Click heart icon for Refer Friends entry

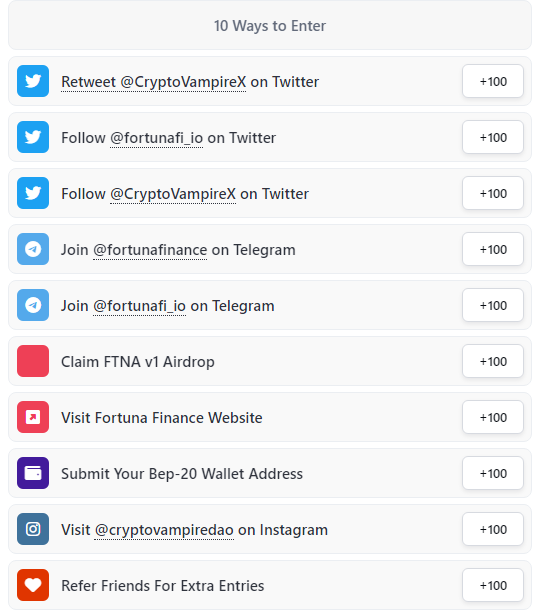33,585
